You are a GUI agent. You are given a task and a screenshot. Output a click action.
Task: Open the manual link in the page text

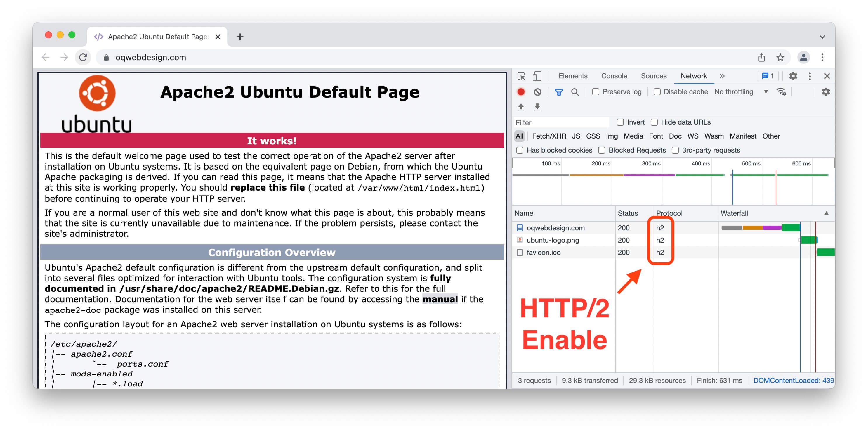coord(440,299)
